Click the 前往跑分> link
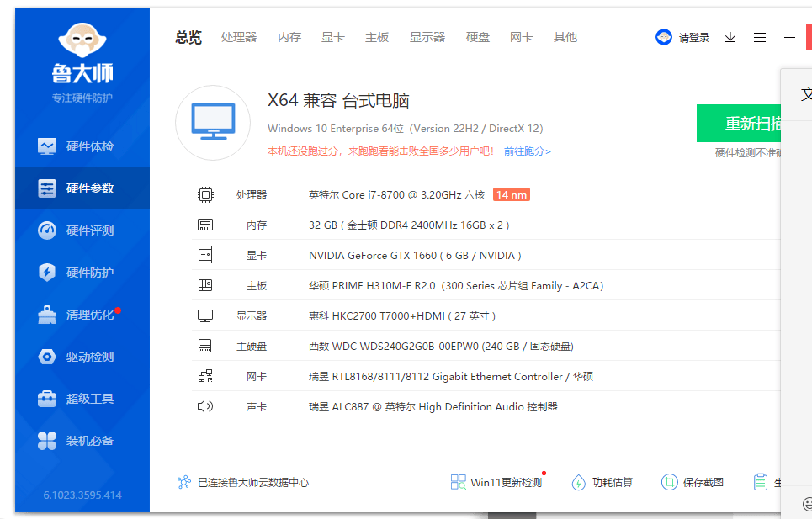The height and width of the screenshot is (519, 812). click(528, 151)
